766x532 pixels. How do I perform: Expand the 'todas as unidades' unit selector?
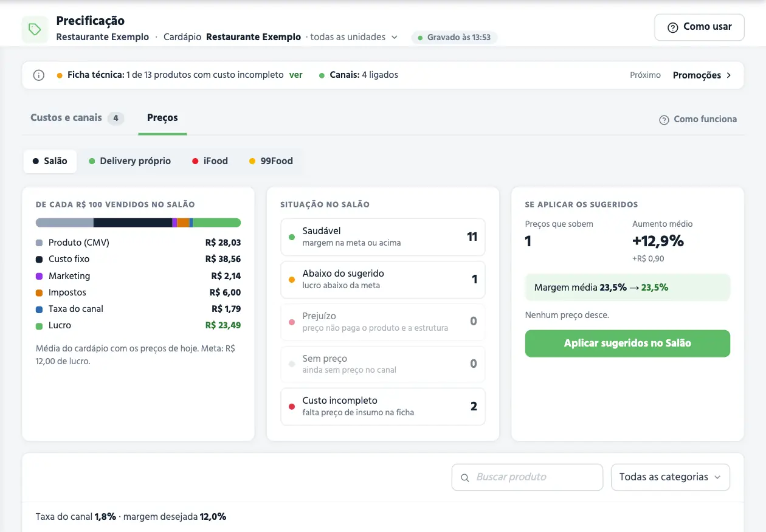click(x=354, y=37)
